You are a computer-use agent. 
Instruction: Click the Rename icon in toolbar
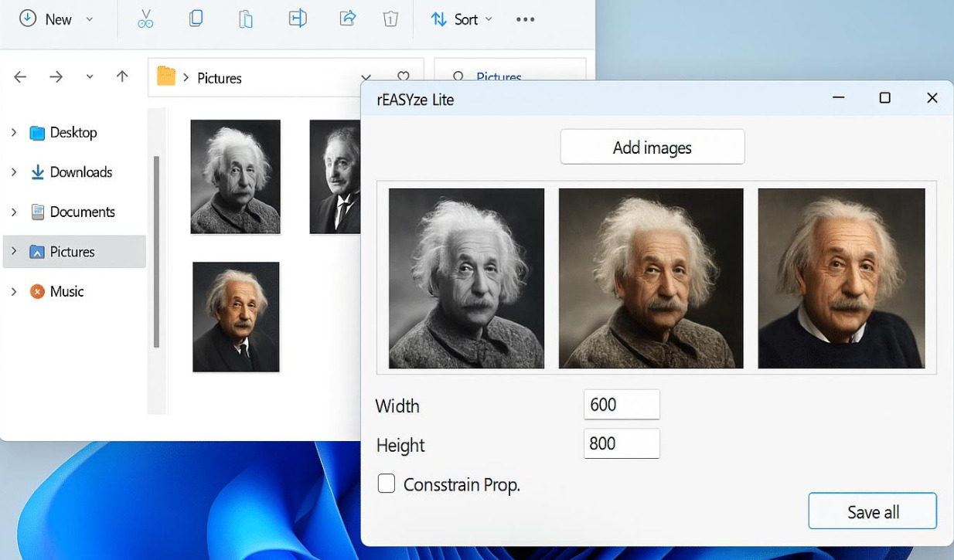298,19
